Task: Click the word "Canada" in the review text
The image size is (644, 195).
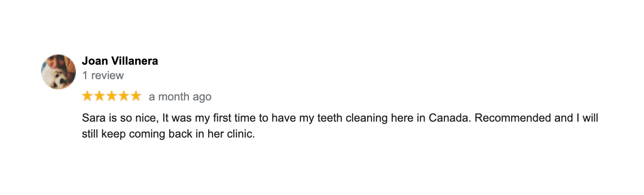Action: 449,118
